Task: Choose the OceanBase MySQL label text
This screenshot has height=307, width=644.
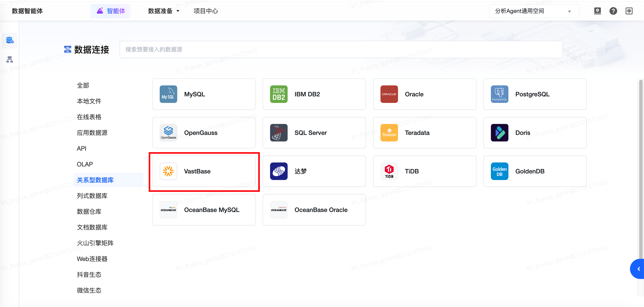Action: tap(212, 210)
